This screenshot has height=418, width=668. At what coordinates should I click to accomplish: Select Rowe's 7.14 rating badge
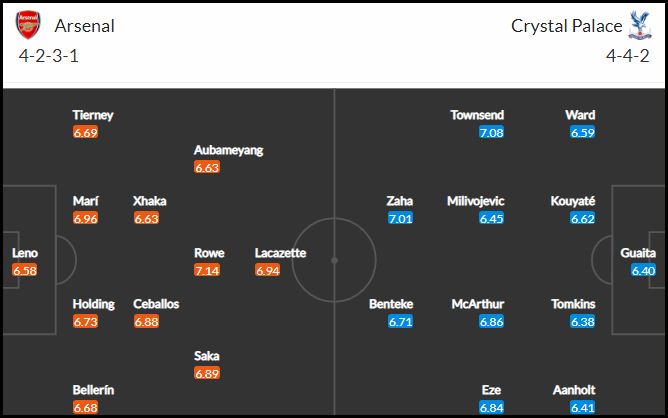point(207,270)
